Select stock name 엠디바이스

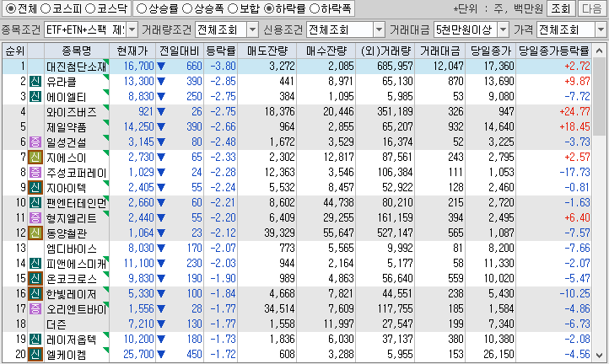point(72,249)
